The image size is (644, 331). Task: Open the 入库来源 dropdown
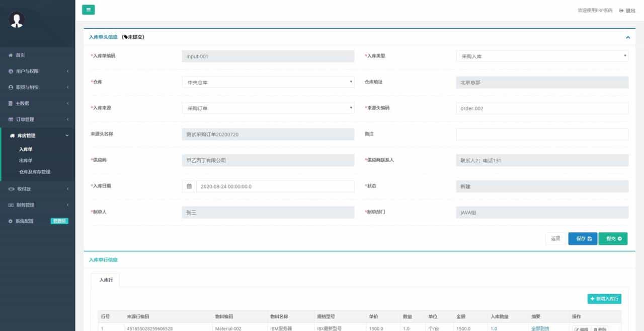[268, 108]
